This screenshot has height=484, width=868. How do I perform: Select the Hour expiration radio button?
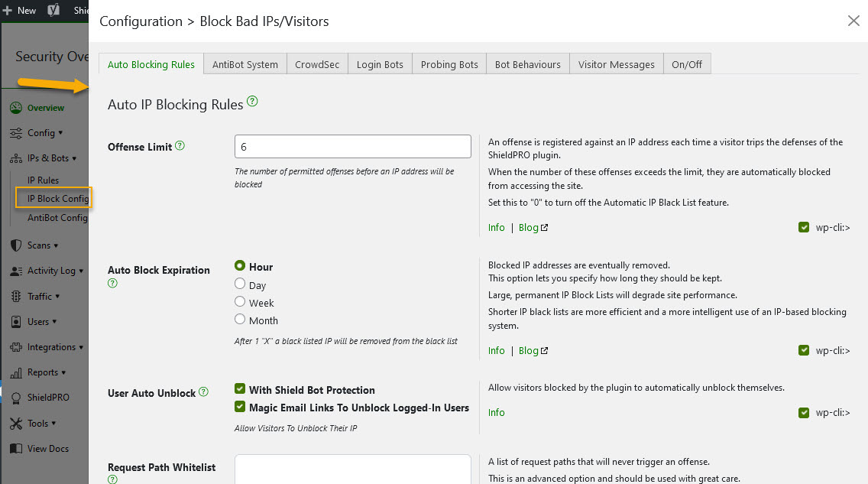(240, 266)
